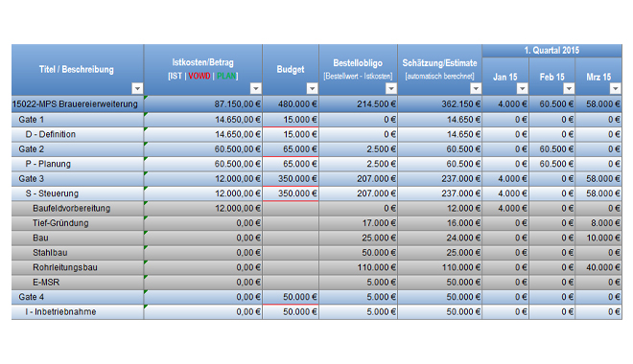Select the Rohrleitungsbau row title

click(65, 267)
